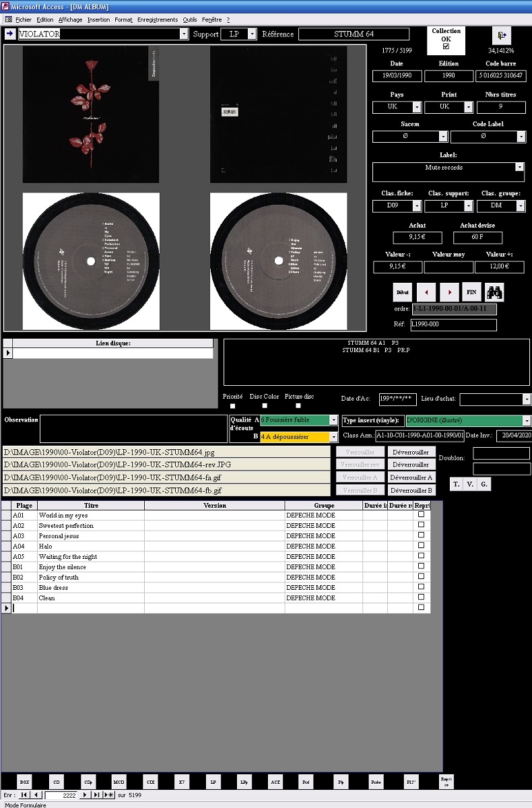Check Repri box for Personal jesus
The height and width of the screenshot is (808, 532).
tap(422, 535)
